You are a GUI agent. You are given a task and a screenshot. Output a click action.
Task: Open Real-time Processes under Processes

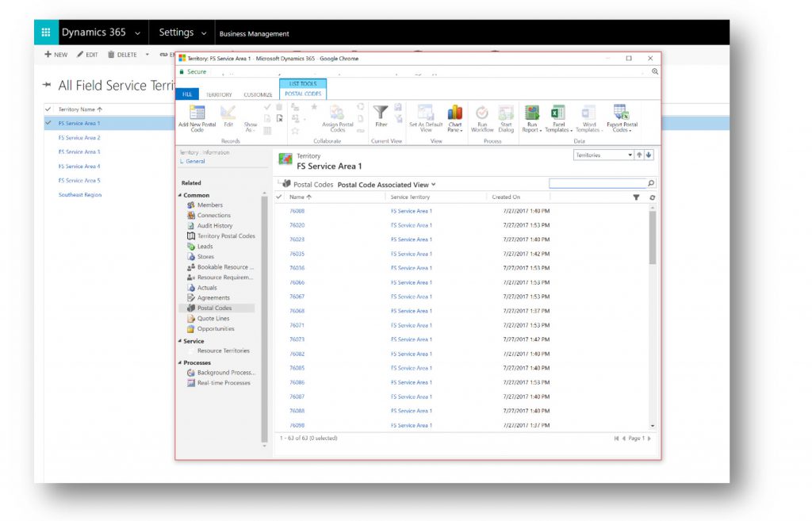[223, 383]
